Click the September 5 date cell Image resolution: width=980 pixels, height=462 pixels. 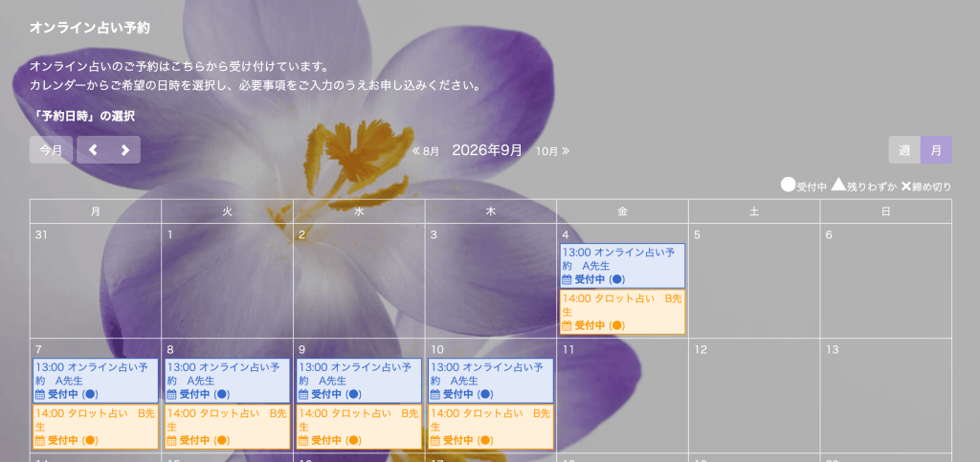click(754, 281)
